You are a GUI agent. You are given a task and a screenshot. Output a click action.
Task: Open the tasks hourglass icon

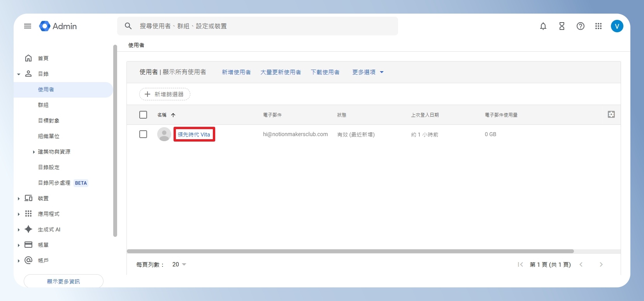tap(562, 26)
